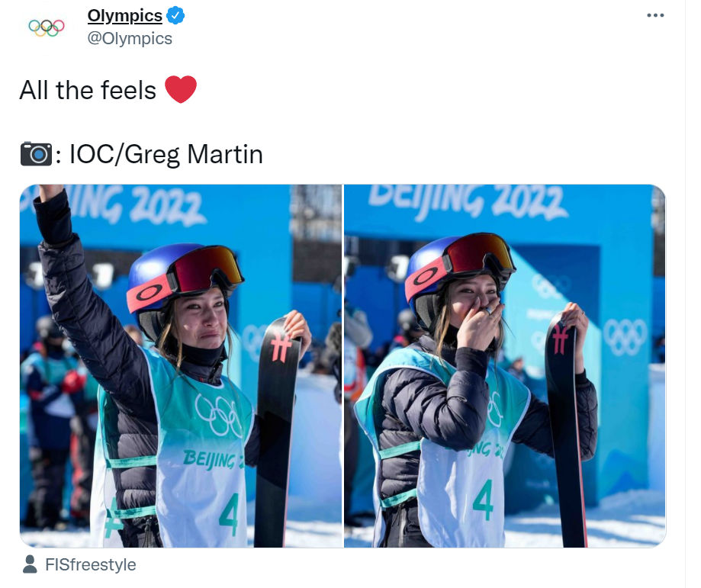Screen dimensions: 701x588
Task: Click the number 4 bib in the right photo
Action: 484,500
